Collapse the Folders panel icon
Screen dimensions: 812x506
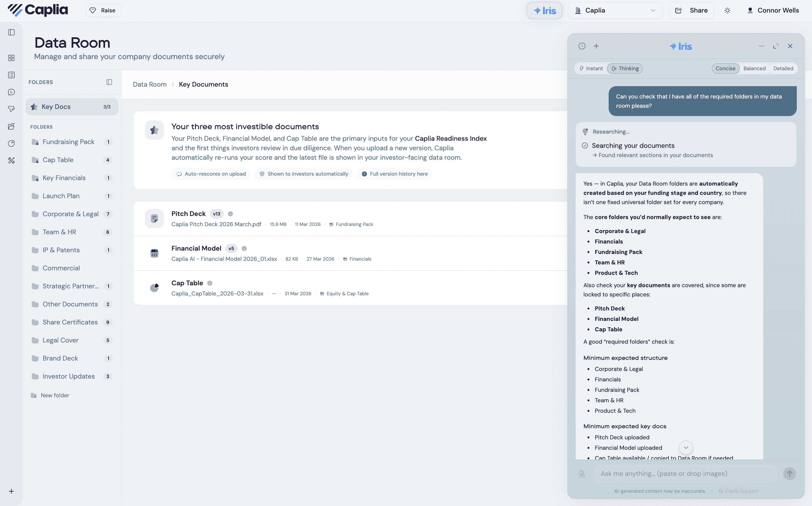[x=109, y=82]
